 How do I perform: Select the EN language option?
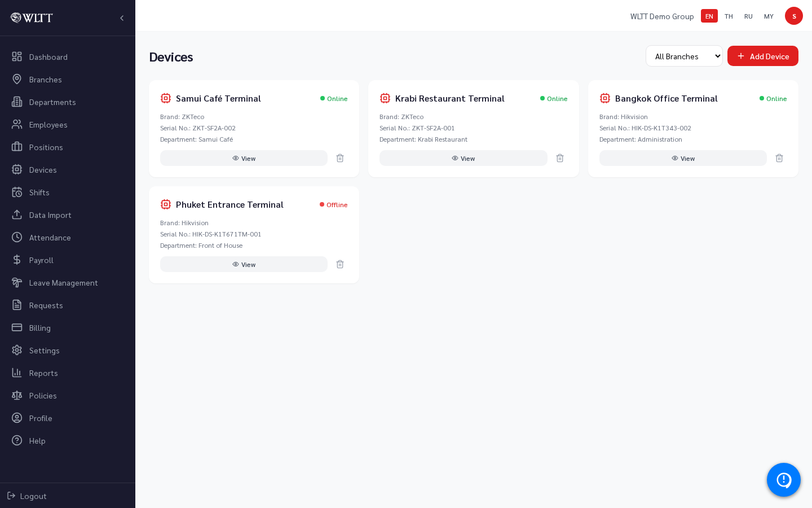pos(709,16)
